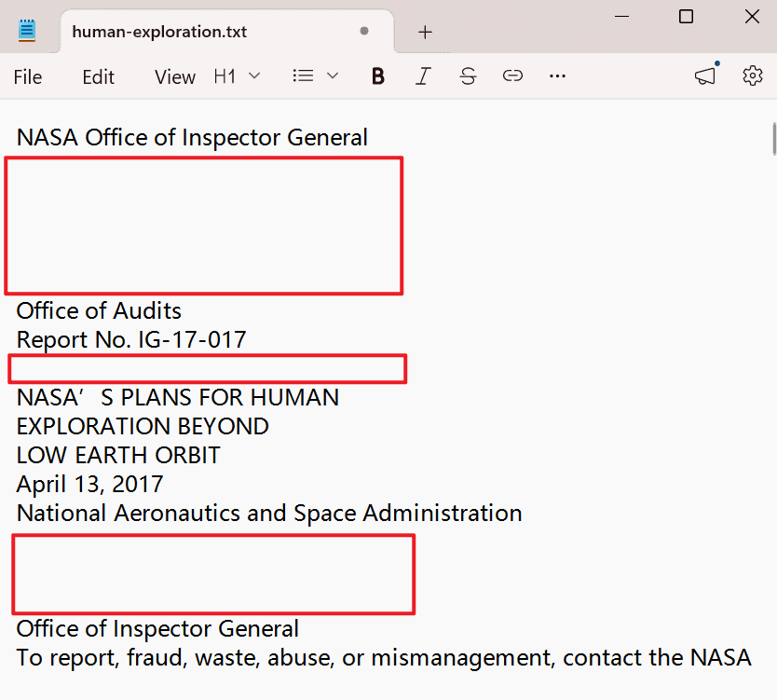Close the Notepad window
This screenshot has width=777, height=700.
tap(752, 17)
